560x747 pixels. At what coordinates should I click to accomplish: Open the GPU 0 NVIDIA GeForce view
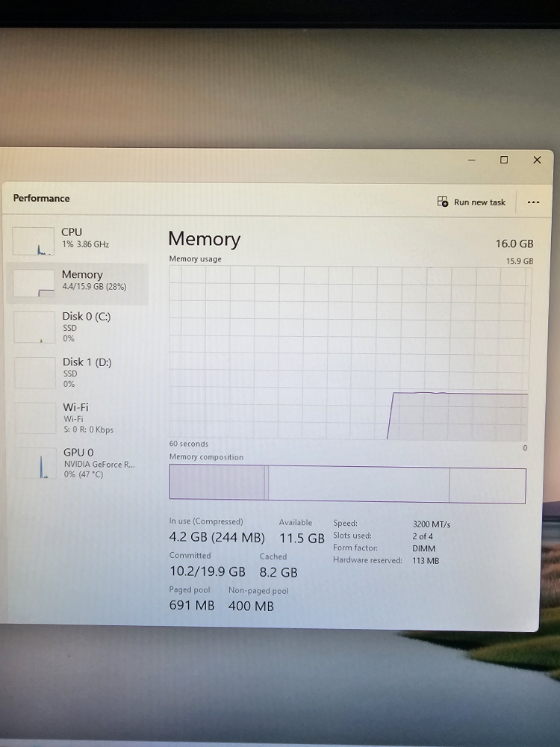(78, 462)
